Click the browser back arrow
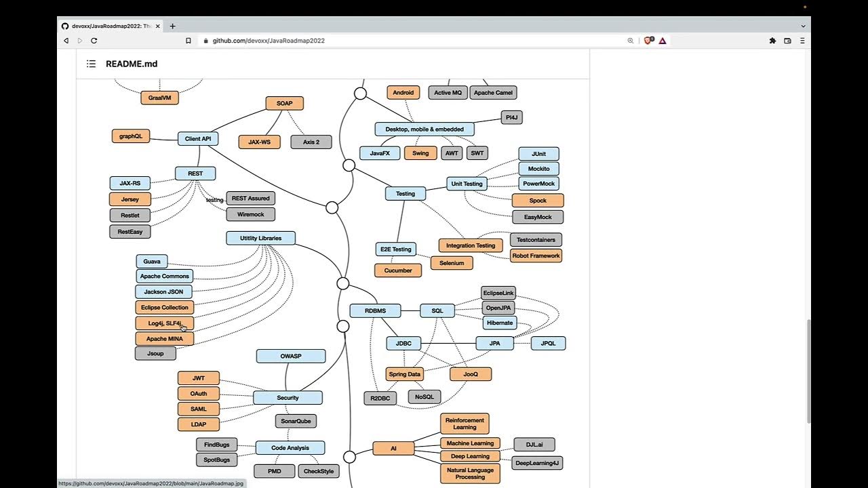Screen dimensions: 868x488 click(66, 41)
